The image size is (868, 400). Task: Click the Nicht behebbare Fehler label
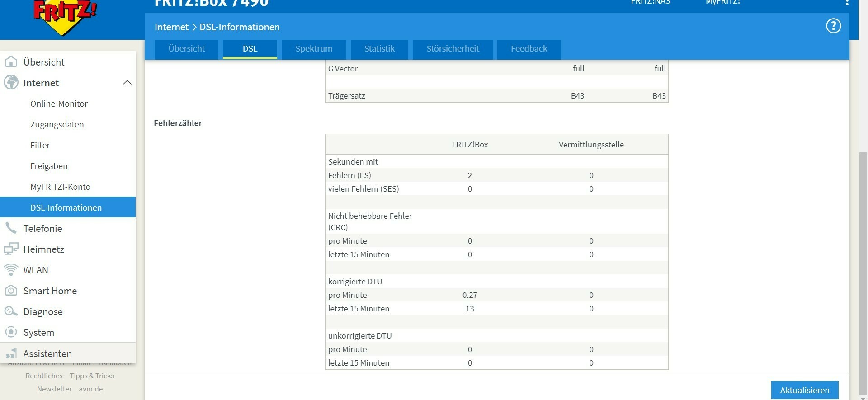[x=370, y=221]
